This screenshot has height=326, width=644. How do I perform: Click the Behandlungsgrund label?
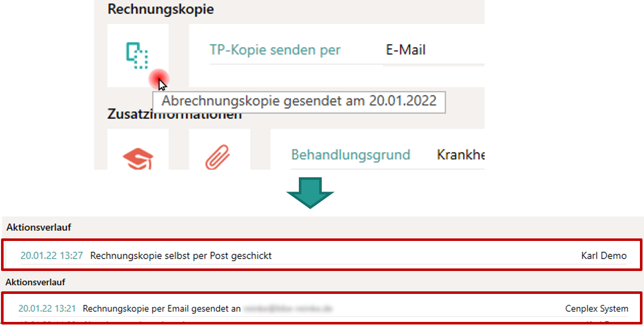tap(350, 154)
